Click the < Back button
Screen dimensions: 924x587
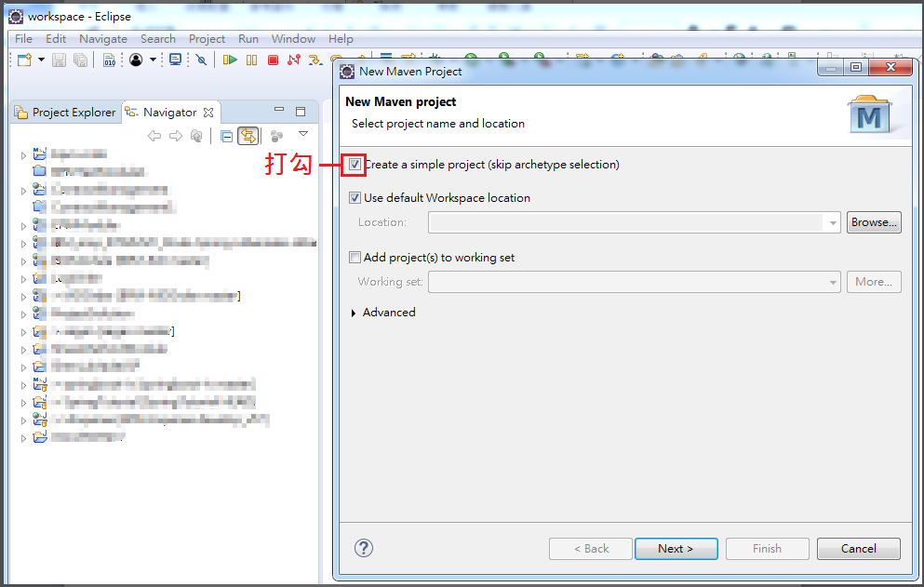tap(591, 549)
